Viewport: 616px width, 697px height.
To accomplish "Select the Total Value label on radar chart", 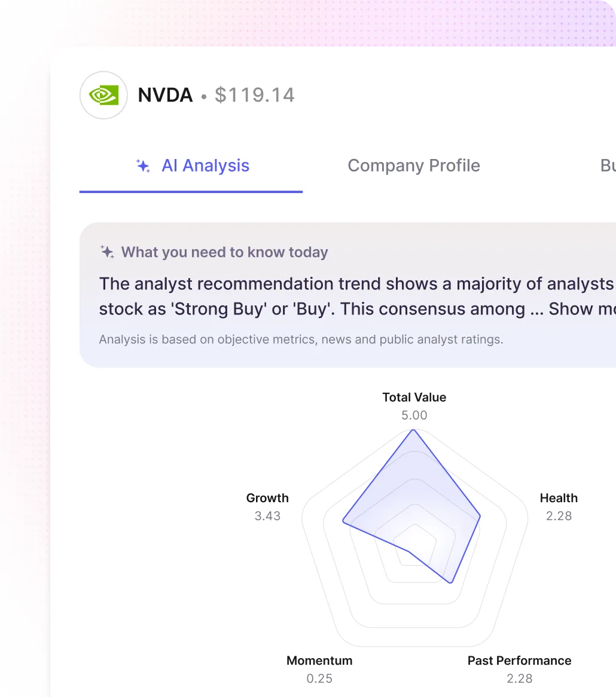I will point(414,398).
